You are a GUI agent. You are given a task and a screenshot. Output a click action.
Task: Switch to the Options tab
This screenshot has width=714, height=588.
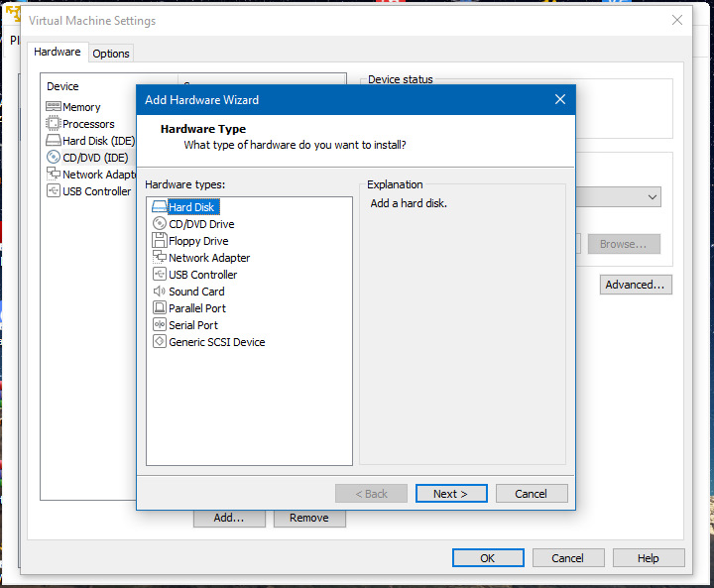[111, 54]
